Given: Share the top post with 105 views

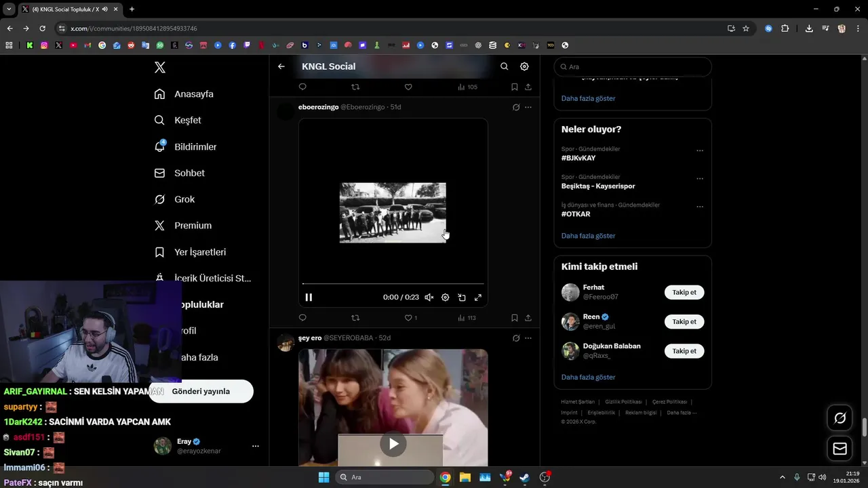Looking at the screenshot, I should coord(528,87).
